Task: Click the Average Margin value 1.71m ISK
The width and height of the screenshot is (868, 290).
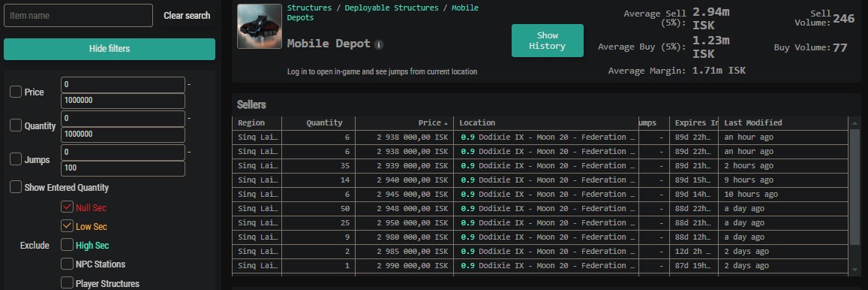Action: (x=719, y=71)
